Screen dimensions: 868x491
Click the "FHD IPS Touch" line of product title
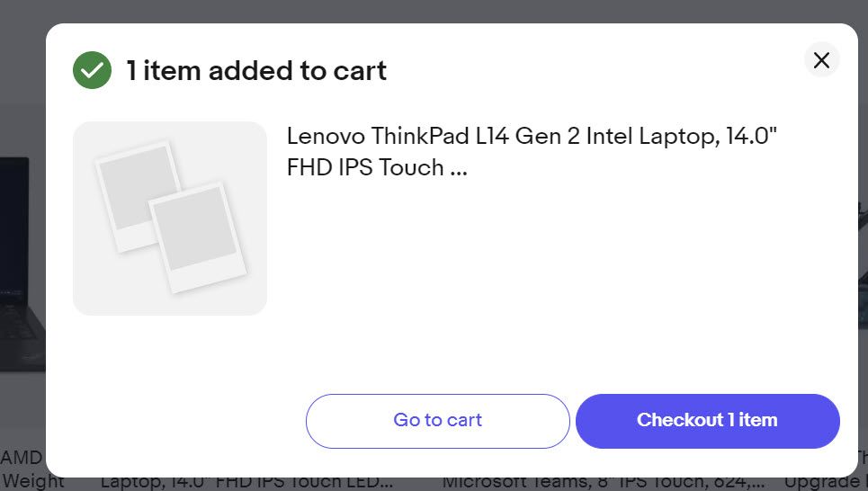364,168
